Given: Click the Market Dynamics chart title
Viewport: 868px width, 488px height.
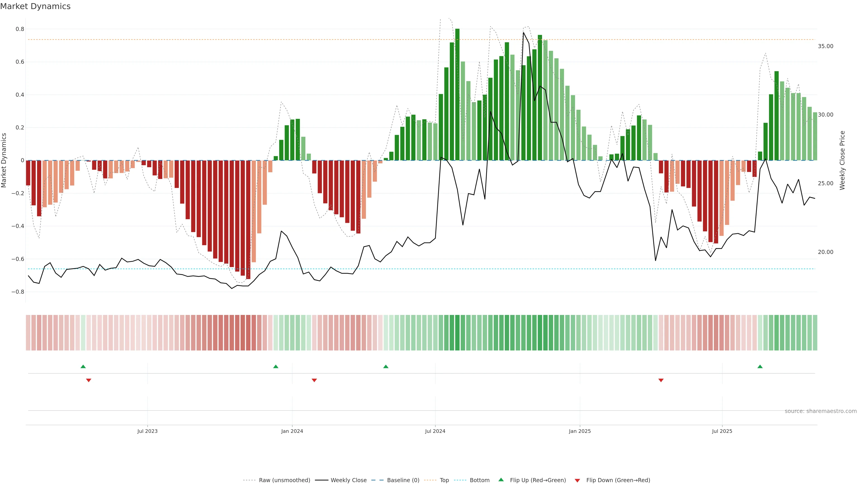Looking at the screenshot, I should coord(35,6).
